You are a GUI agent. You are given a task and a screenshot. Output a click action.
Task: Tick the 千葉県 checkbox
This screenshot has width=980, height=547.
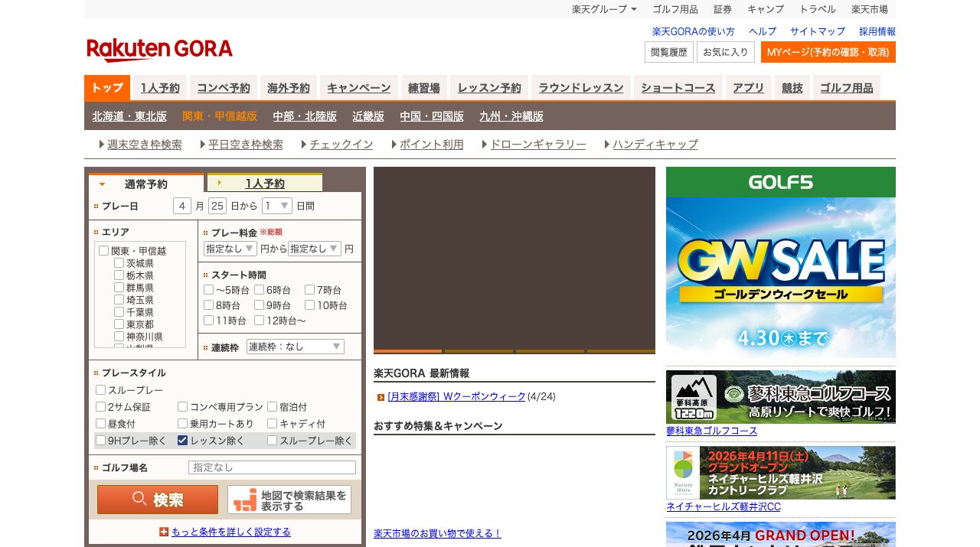click(x=119, y=311)
